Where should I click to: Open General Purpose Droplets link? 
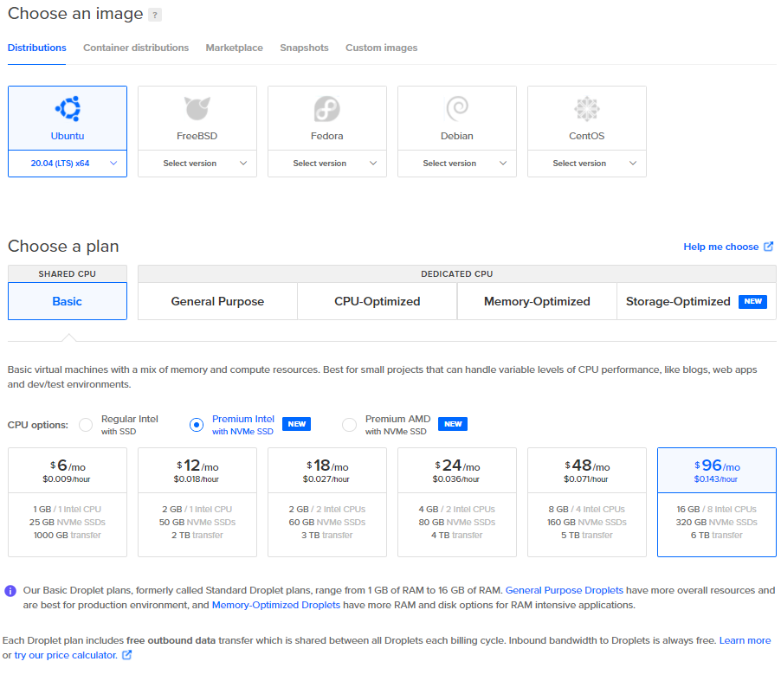pos(565,590)
